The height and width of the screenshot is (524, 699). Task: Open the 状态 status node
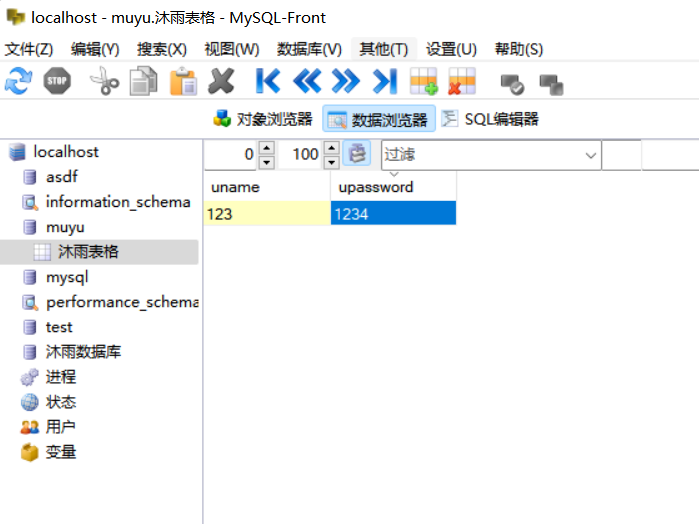(x=61, y=402)
